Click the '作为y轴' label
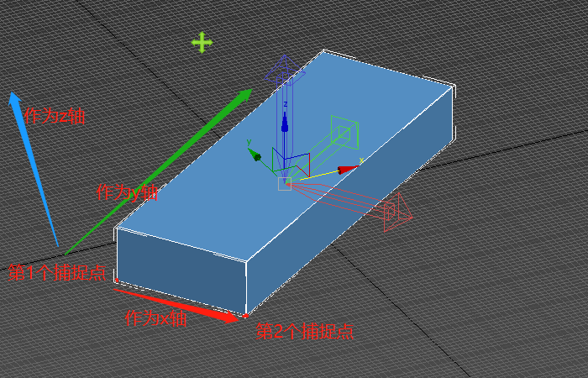Viewport: 588px width, 378px height. click(x=127, y=192)
